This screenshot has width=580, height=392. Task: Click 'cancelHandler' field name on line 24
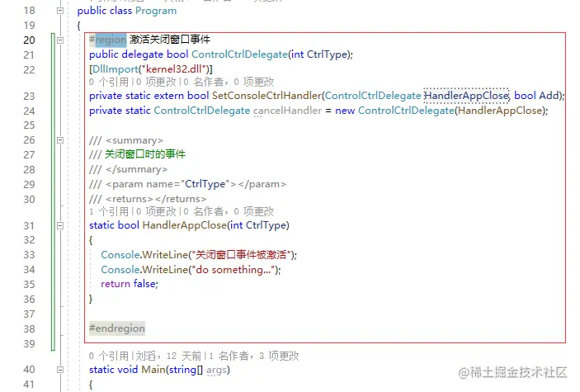pos(287,111)
